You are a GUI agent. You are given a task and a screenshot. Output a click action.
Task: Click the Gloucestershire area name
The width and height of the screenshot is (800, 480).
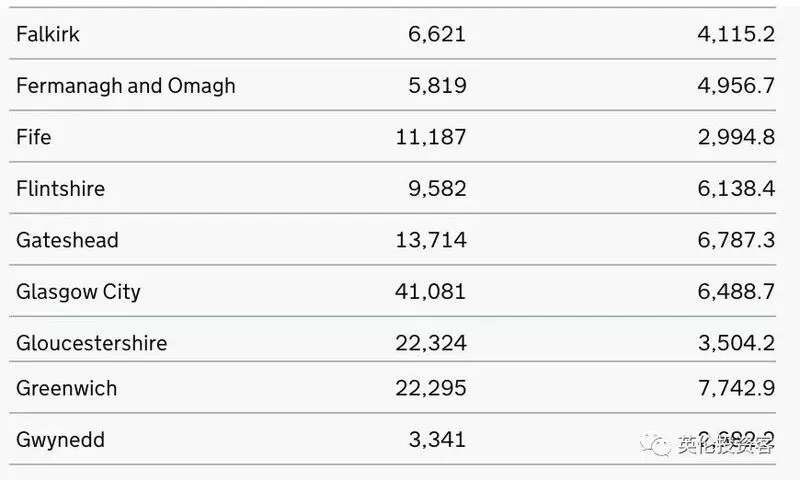[92, 343]
